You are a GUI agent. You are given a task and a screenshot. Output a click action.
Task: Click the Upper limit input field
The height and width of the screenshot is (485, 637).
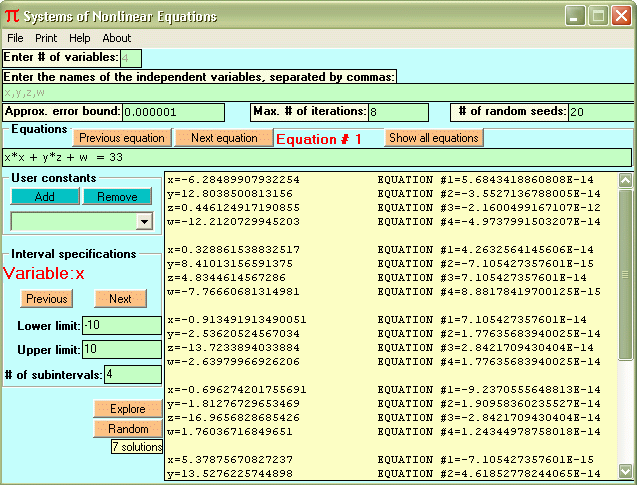click(121, 350)
